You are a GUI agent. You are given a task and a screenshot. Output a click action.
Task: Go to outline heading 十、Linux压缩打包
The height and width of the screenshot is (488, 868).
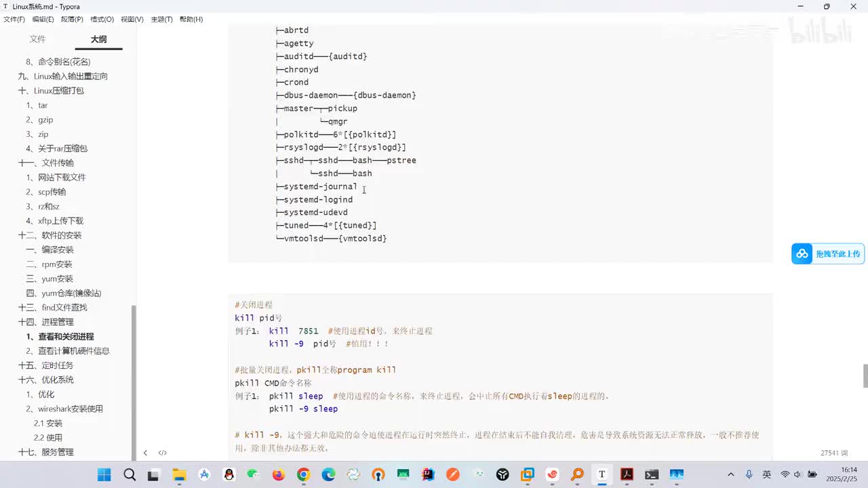51,91
